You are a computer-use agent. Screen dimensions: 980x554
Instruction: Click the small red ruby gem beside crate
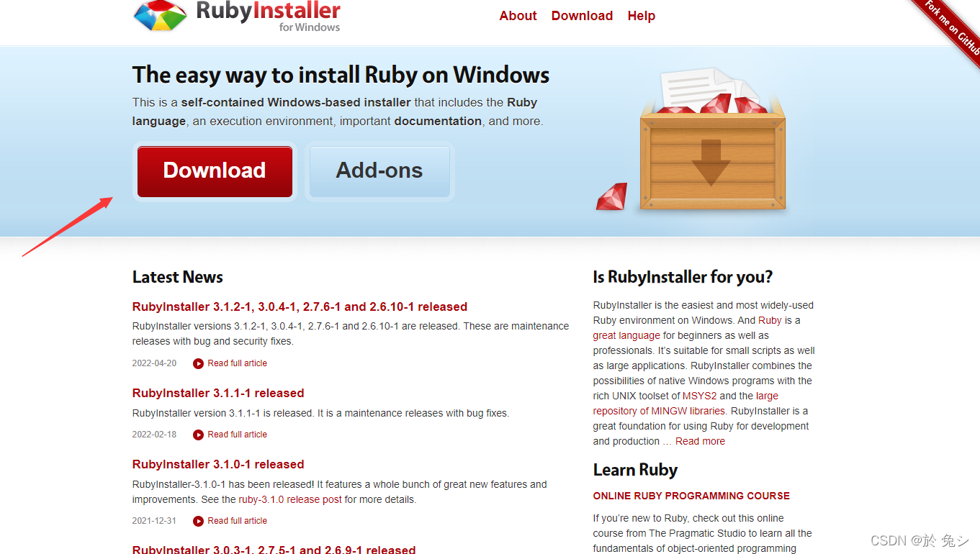tap(611, 196)
